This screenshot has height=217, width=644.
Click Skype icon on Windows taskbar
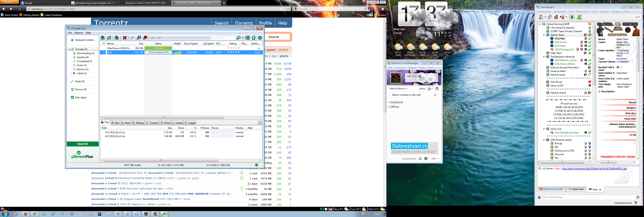(x=136, y=214)
